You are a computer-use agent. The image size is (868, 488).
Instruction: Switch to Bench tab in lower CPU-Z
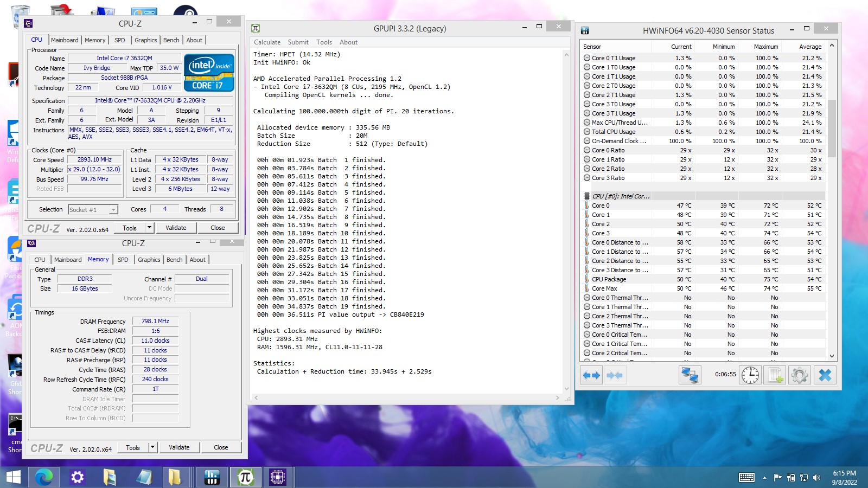(x=174, y=260)
